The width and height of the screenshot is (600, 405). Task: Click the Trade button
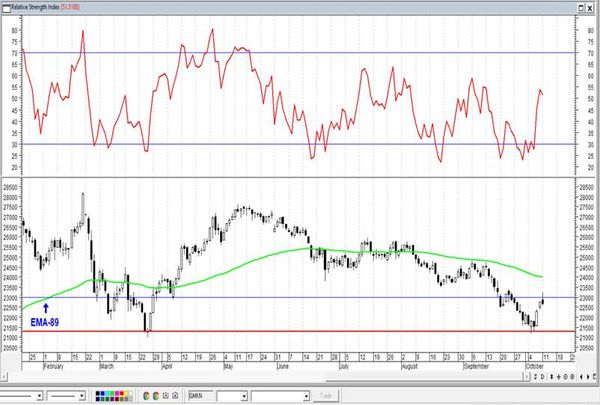[x=326, y=396]
